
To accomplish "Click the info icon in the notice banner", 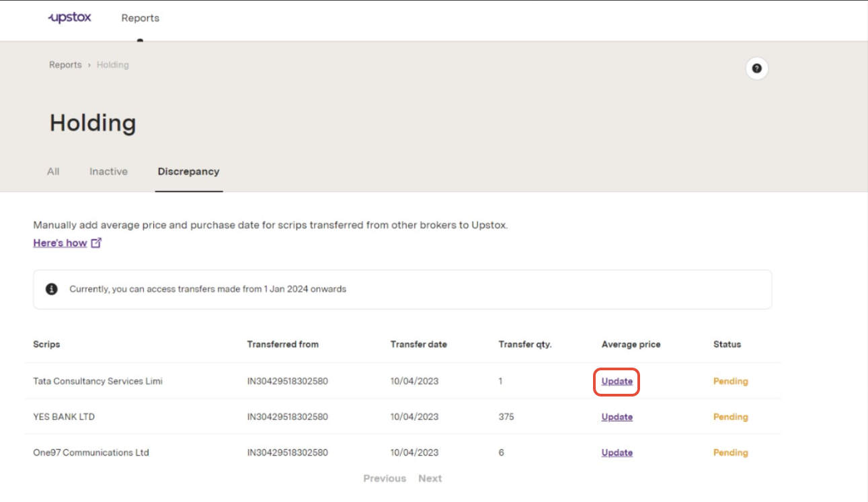I will pyautogui.click(x=51, y=289).
